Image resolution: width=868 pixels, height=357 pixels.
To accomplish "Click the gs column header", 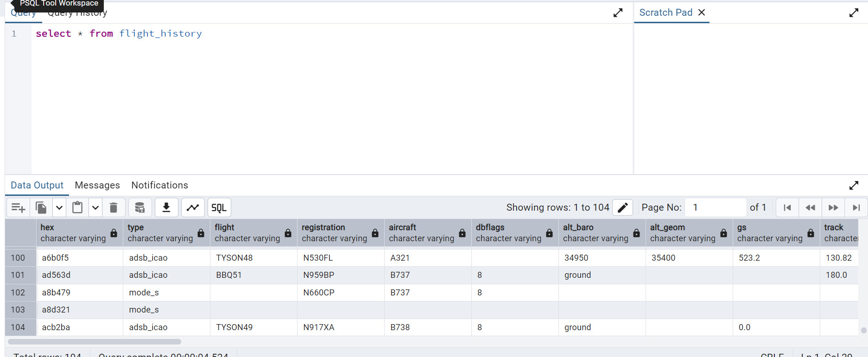I will tap(777, 233).
